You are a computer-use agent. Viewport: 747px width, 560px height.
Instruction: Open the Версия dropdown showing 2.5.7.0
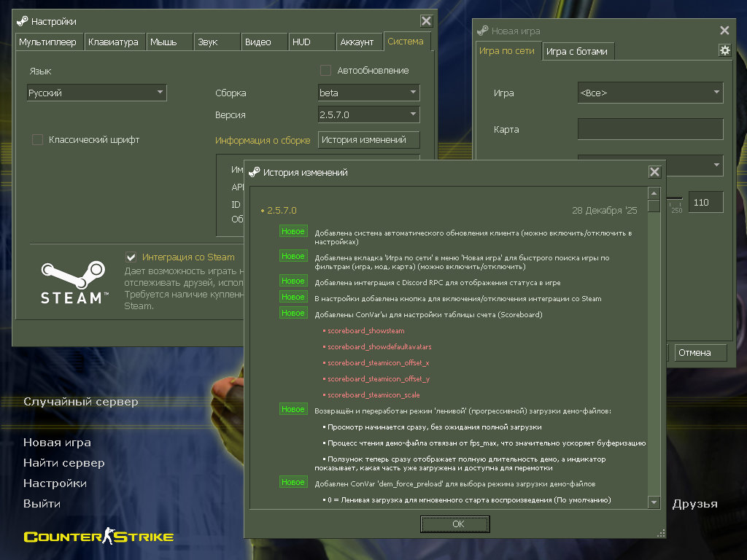click(368, 114)
